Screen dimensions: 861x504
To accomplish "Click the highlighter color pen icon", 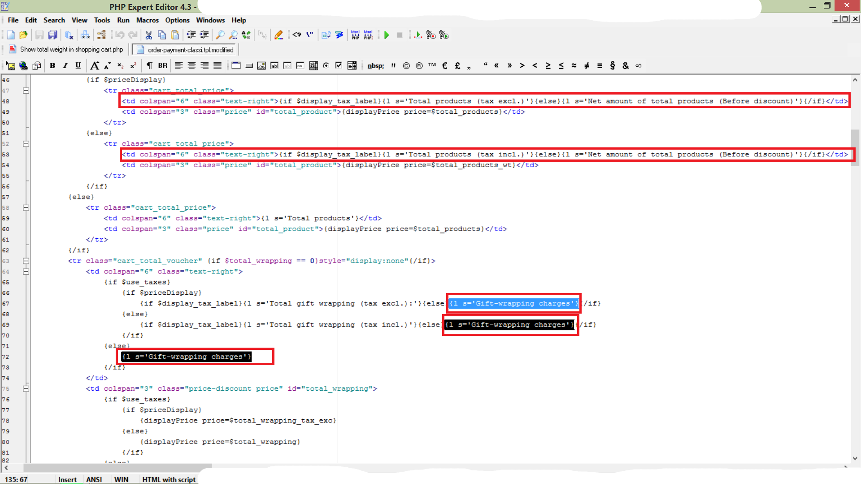I will [278, 35].
